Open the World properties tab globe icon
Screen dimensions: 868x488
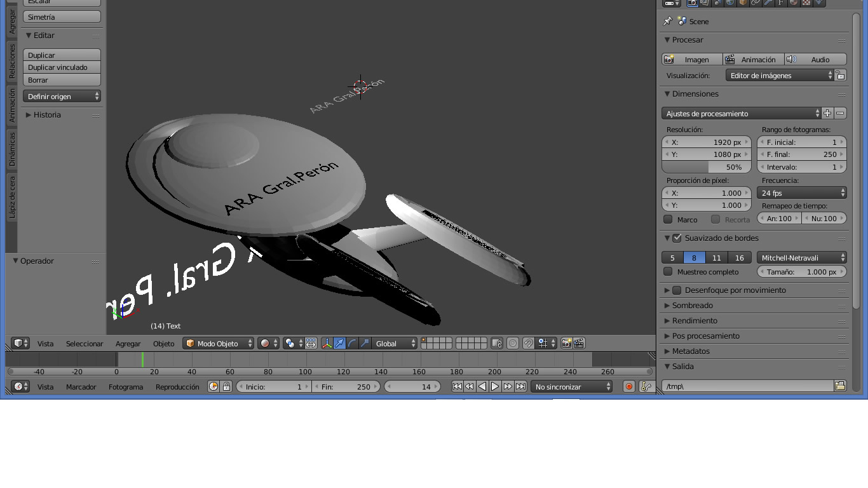coord(730,3)
